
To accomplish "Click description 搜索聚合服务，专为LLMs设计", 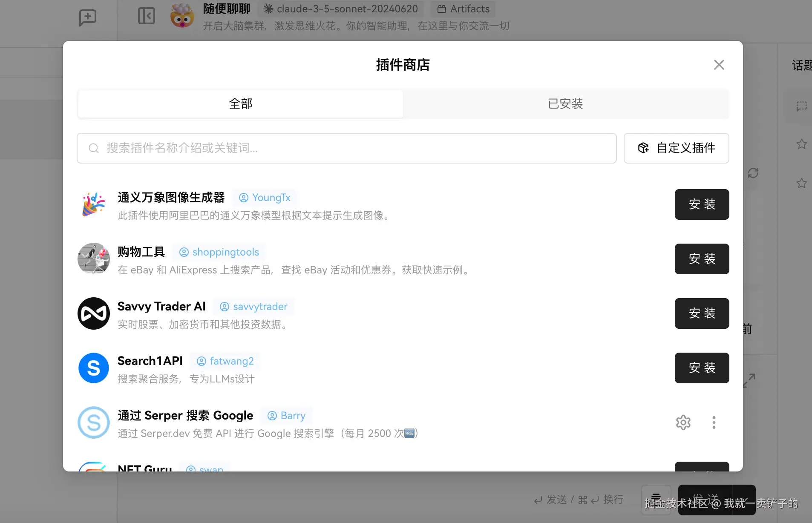I will pyautogui.click(x=186, y=379).
